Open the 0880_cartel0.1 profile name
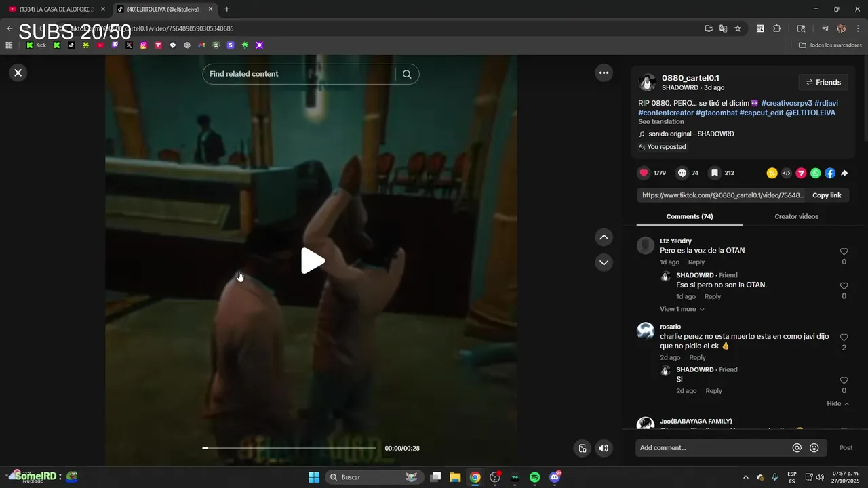This screenshot has width=868, height=488. point(690,78)
